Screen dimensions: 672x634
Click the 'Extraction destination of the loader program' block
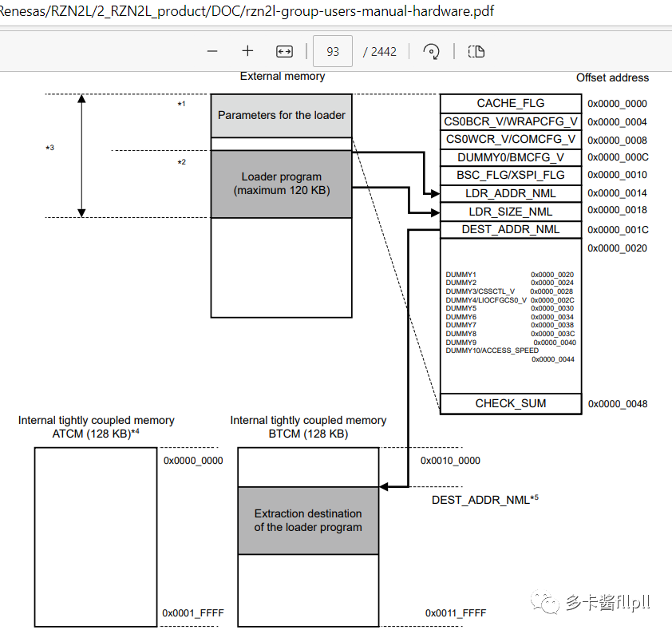coord(308,521)
